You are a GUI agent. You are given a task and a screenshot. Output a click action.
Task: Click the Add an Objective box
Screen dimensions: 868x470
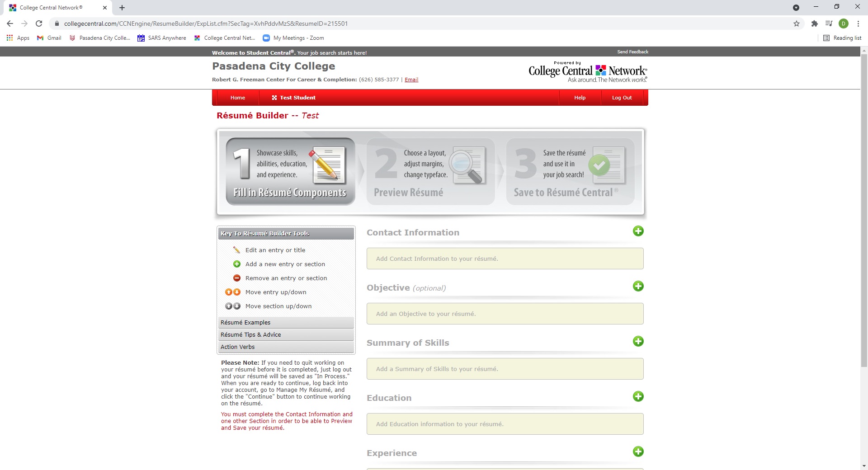coord(505,314)
